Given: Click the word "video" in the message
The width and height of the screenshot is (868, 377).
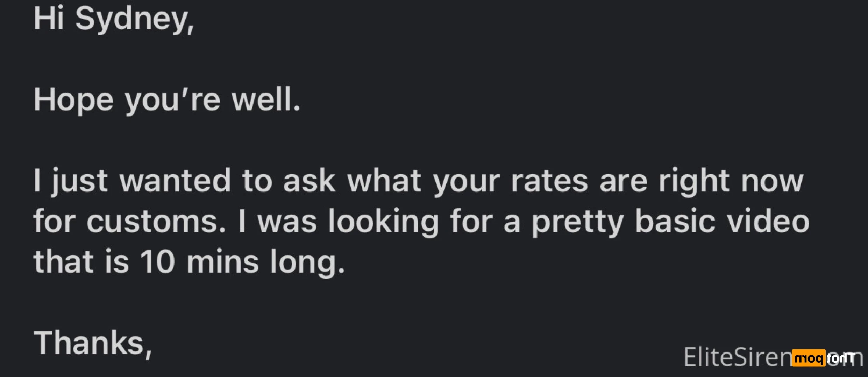Looking at the screenshot, I should click(x=768, y=221).
